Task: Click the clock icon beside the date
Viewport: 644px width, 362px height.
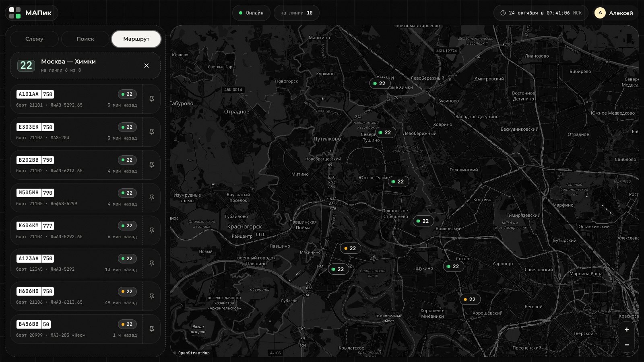Action: pyautogui.click(x=503, y=13)
